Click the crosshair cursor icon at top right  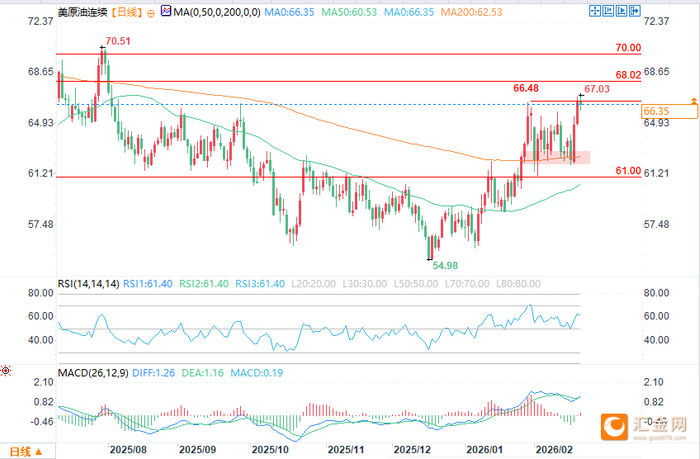(x=595, y=11)
